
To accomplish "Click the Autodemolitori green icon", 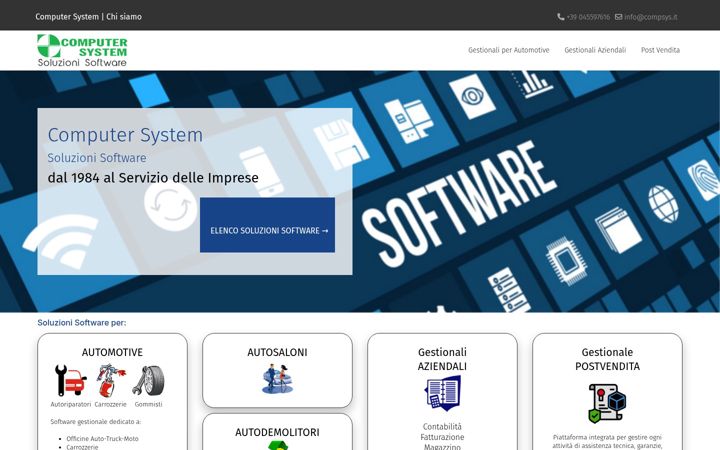I will (x=277, y=445).
